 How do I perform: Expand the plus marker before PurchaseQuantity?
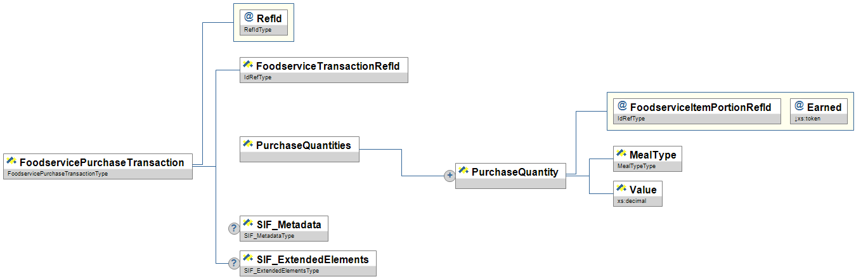coord(450,176)
